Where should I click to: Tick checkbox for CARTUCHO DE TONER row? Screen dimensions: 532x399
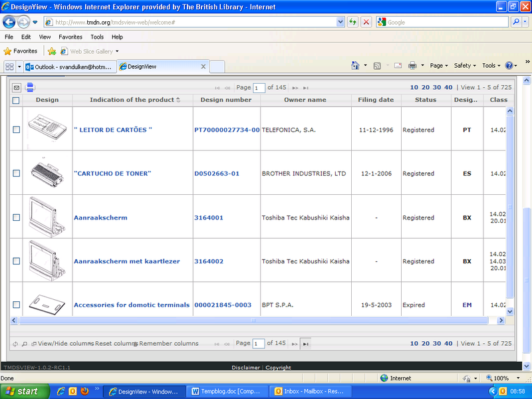16,174
